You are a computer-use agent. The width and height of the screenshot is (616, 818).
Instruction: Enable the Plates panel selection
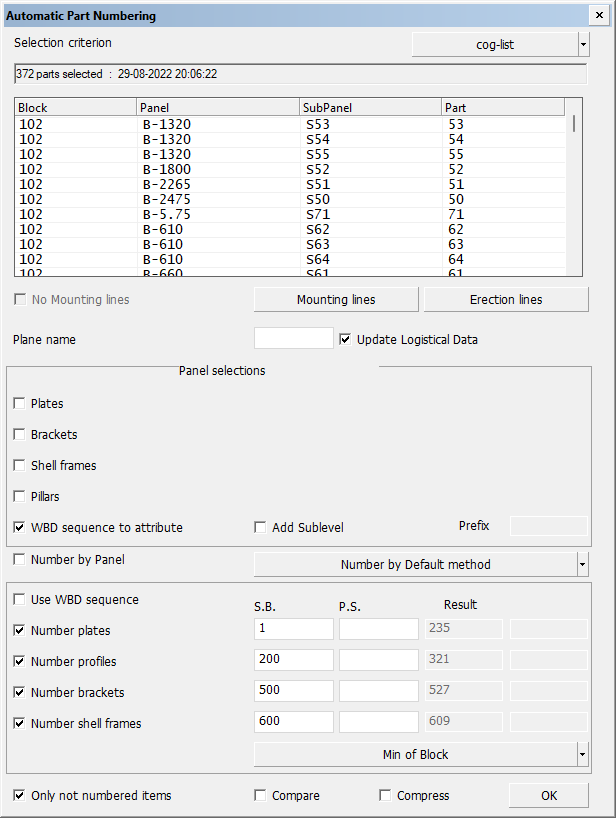point(20,404)
